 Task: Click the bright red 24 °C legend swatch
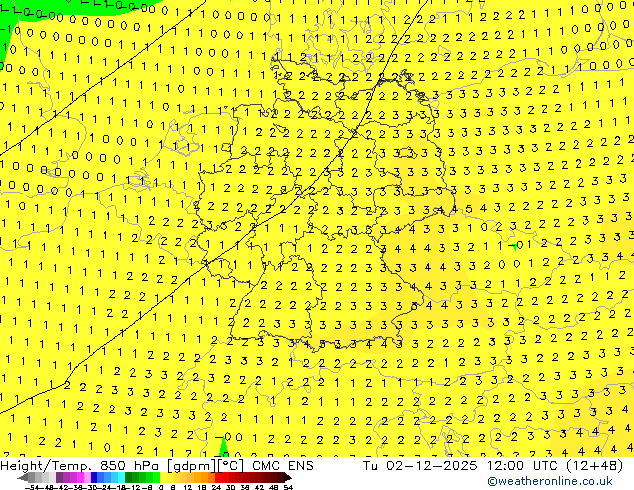(x=218, y=477)
